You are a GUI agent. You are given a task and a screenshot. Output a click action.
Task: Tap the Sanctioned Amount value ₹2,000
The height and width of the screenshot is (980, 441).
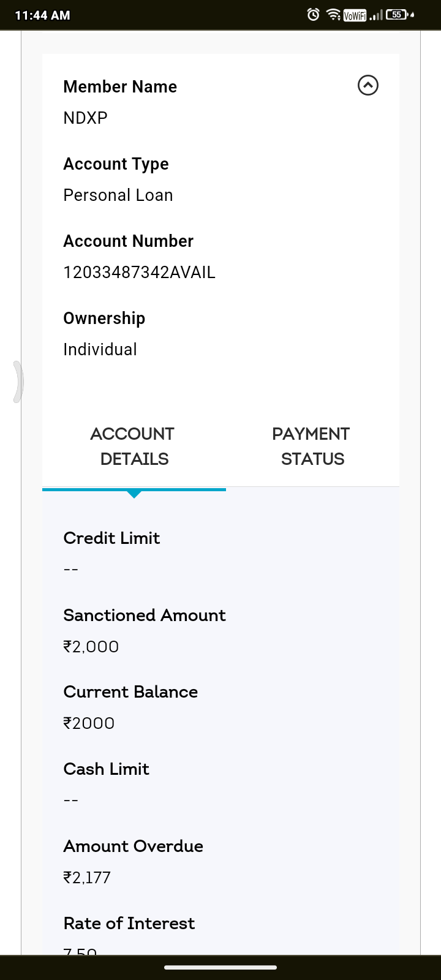(x=91, y=647)
